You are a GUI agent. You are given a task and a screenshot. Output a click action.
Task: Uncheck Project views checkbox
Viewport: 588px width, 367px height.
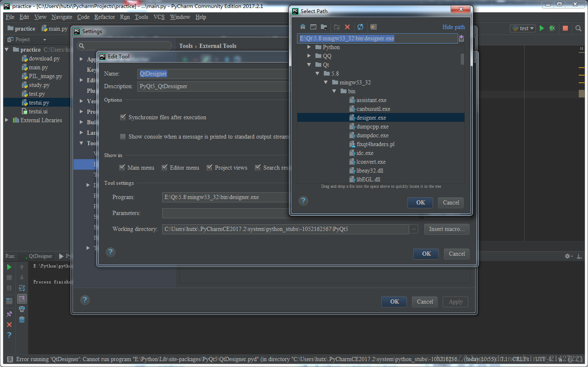click(x=210, y=168)
